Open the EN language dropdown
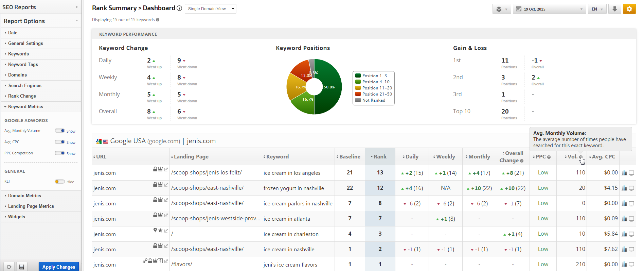The image size is (644, 271). click(x=597, y=9)
